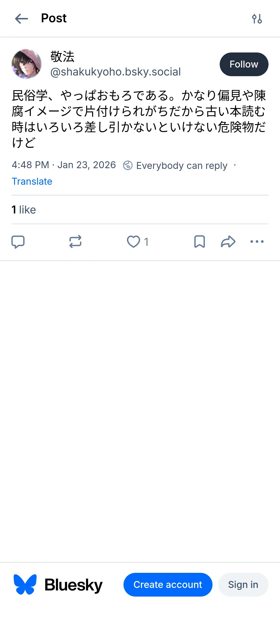Like the post with heart icon

133,241
